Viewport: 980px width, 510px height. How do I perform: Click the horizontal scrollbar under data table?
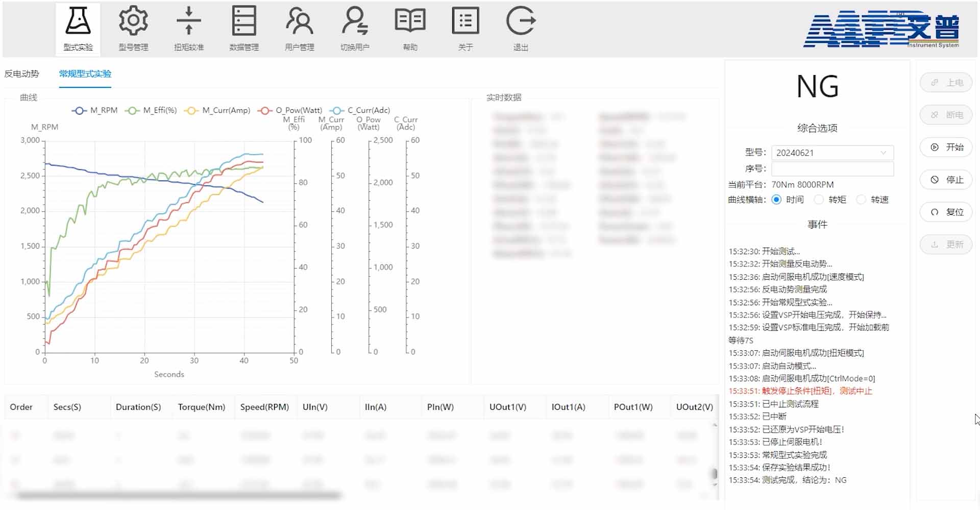[x=179, y=495]
